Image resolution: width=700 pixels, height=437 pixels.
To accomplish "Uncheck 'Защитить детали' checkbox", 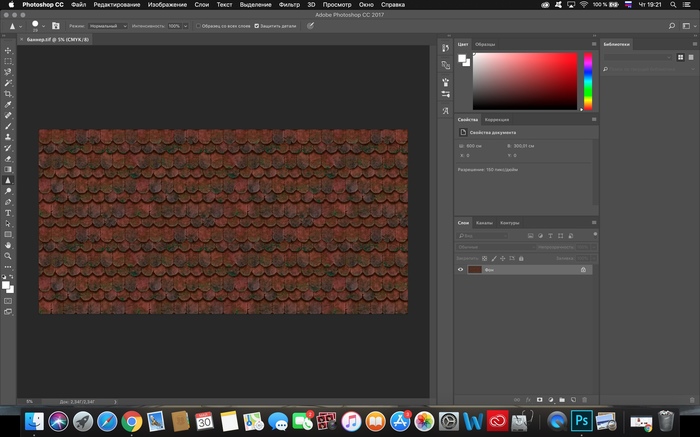I will point(257,25).
